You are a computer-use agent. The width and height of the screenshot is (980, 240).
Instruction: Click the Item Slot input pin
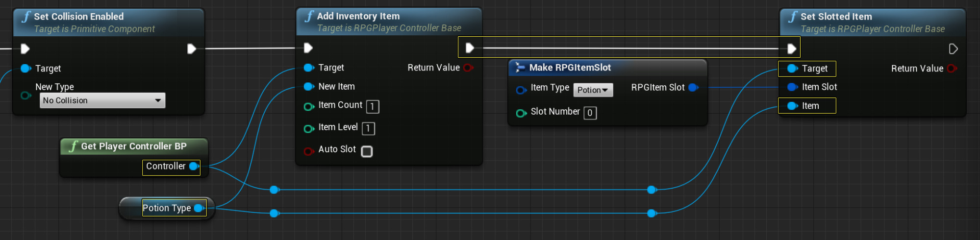coord(792,87)
